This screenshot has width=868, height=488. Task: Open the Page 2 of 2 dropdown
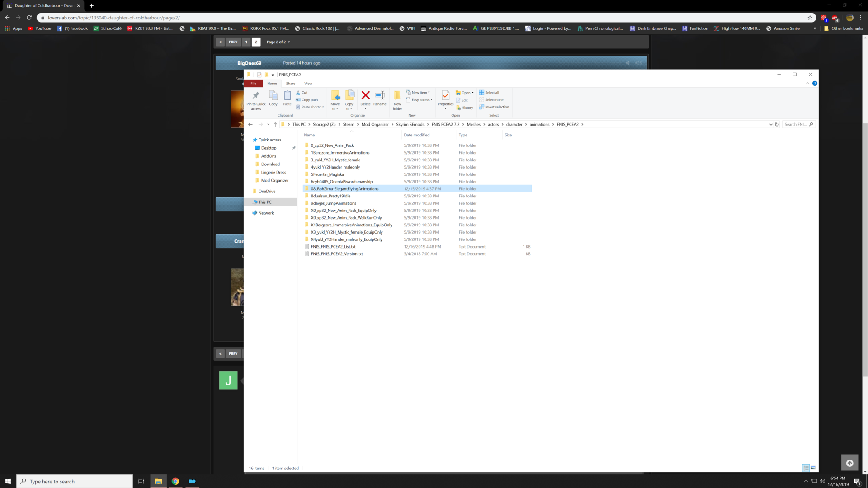[x=278, y=42]
